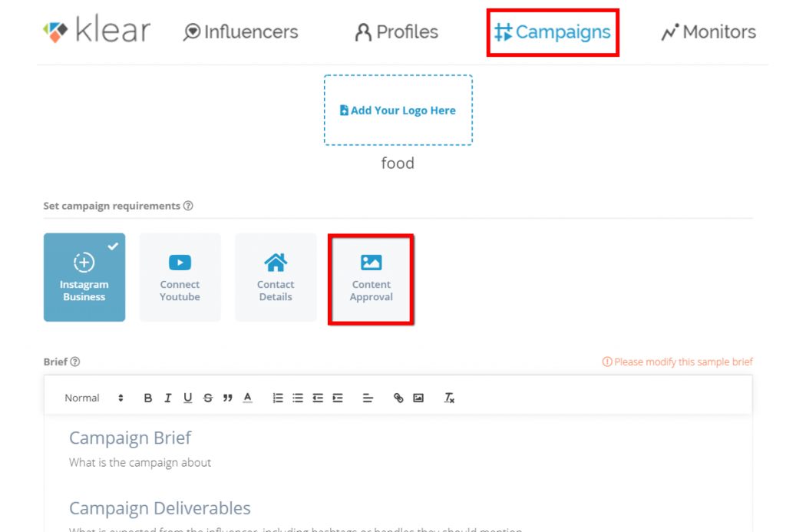Click Add Your Logo Here box
786x532 pixels.
tap(398, 111)
